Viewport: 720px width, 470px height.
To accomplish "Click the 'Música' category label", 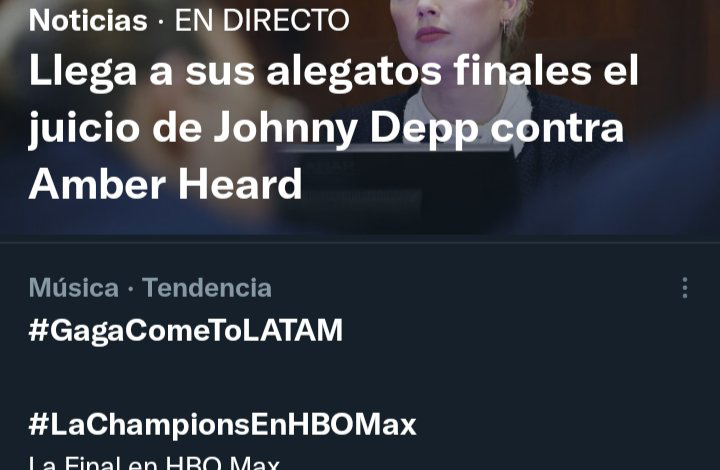I will [x=73, y=288].
